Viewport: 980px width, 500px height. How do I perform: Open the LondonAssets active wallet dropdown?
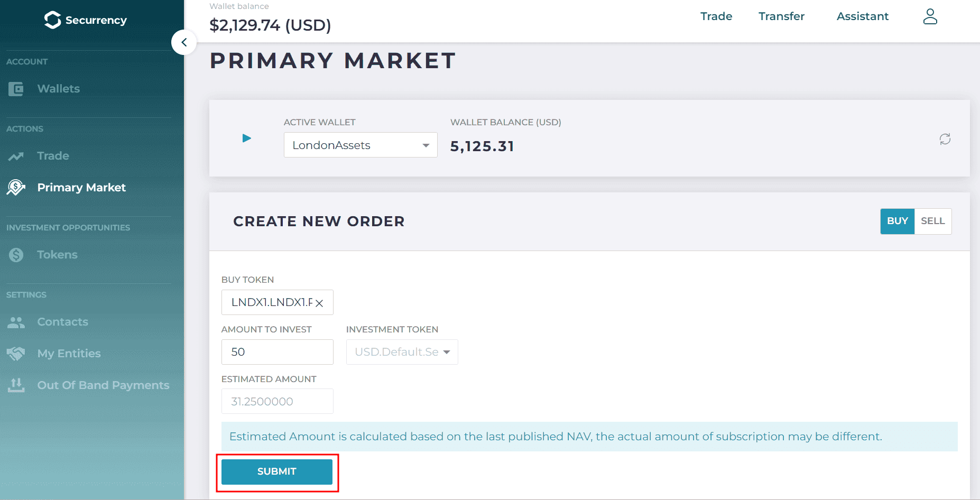coord(360,145)
